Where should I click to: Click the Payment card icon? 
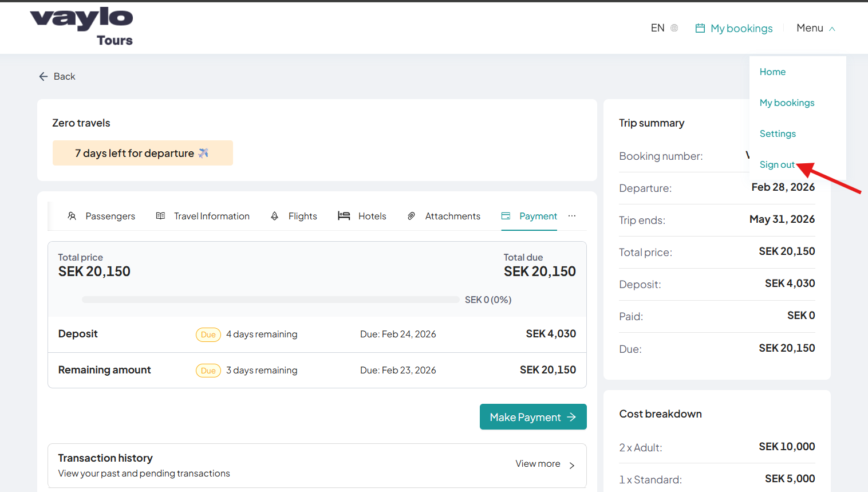point(506,216)
